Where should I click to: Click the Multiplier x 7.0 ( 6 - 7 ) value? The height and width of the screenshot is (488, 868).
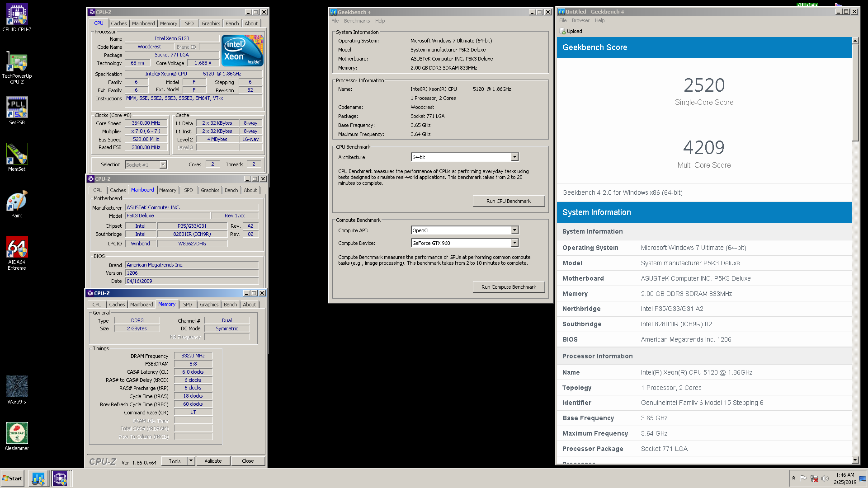pyautogui.click(x=146, y=131)
